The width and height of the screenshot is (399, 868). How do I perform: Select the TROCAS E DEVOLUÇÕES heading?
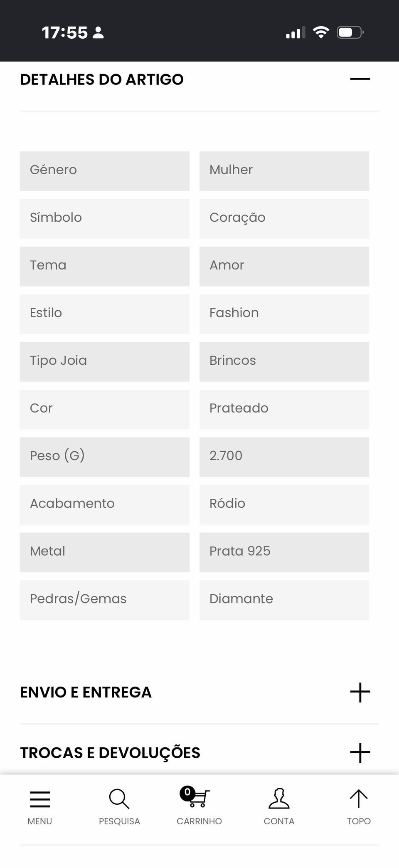click(110, 753)
